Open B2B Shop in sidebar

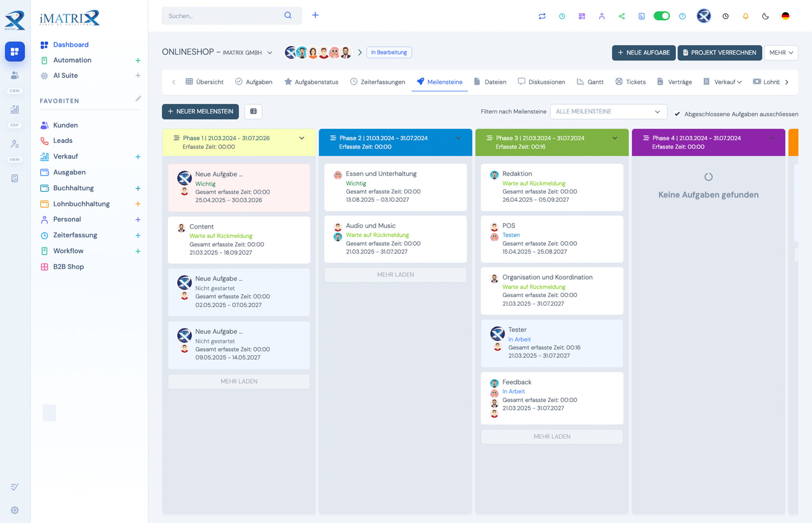(69, 266)
